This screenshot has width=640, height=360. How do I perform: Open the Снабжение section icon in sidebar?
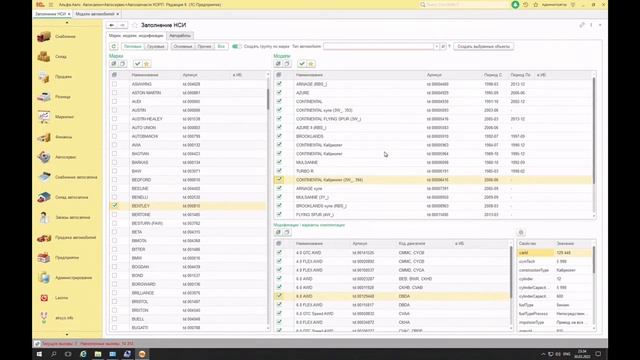[x=44, y=37]
